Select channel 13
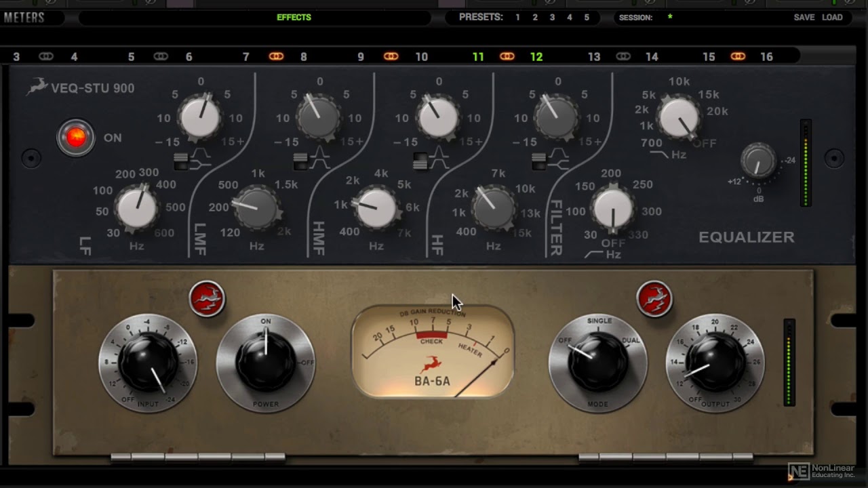The width and height of the screenshot is (868, 488). click(594, 57)
